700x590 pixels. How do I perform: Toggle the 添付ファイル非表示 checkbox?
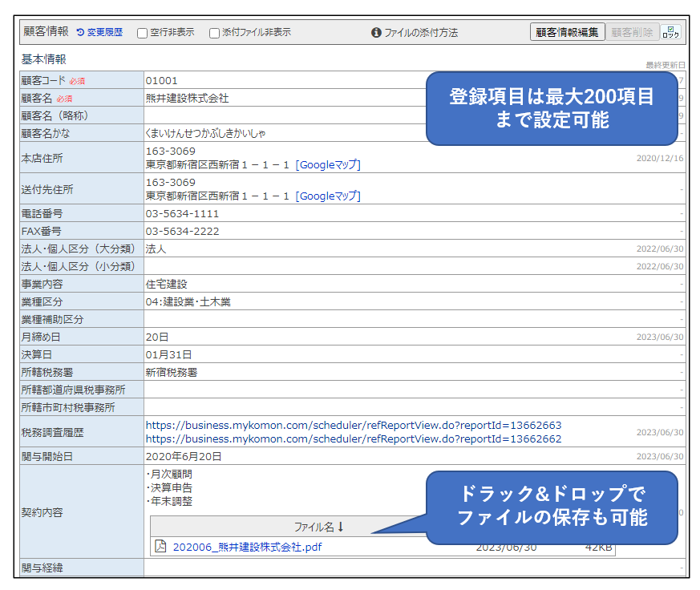[x=214, y=33]
